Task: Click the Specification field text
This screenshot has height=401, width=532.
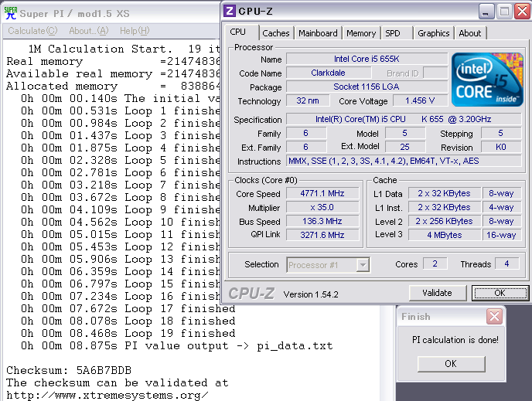Action: (404, 119)
